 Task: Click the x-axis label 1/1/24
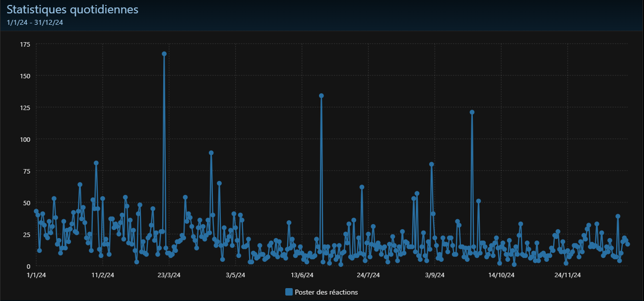(36, 275)
